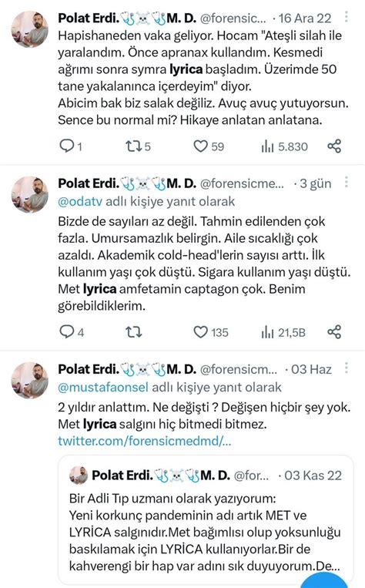View analytics of 5.830 views tweet
The image size is (365, 588).
pyautogui.click(x=284, y=146)
